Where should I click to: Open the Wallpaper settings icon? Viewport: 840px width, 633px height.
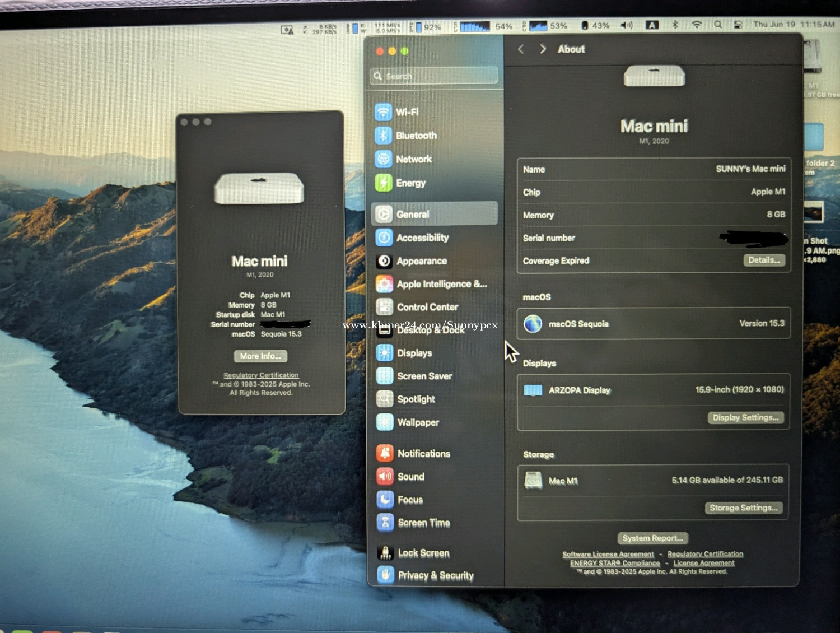point(385,422)
